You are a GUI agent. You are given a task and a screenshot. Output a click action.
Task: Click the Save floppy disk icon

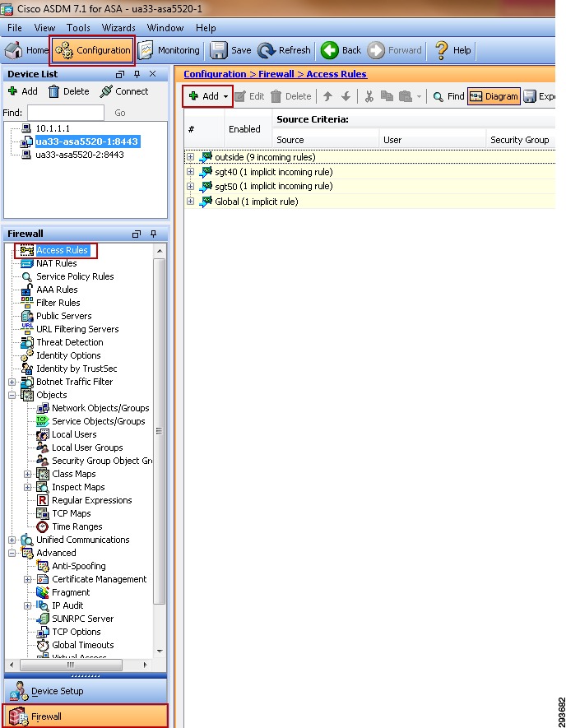pos(218,50)
